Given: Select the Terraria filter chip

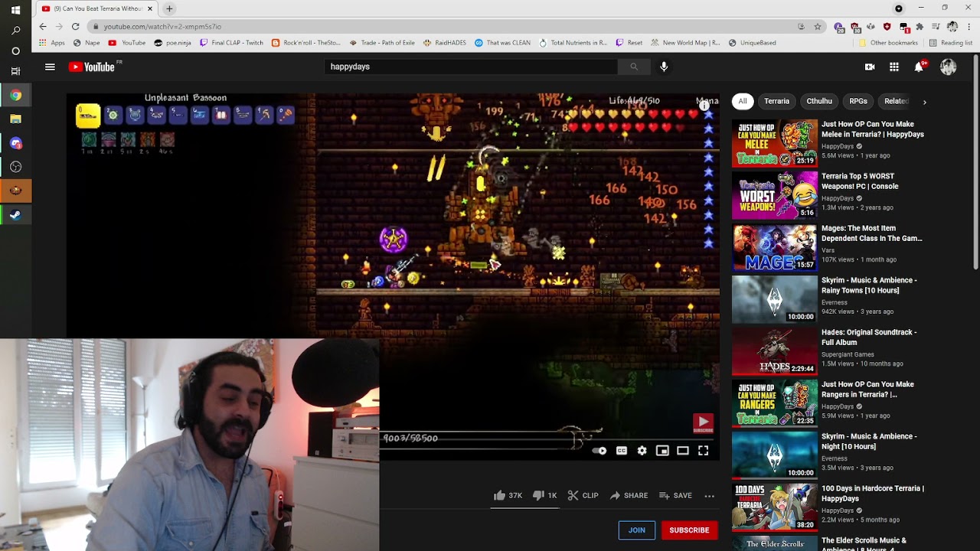Looking at the screenshot, I should coord(776,101).
